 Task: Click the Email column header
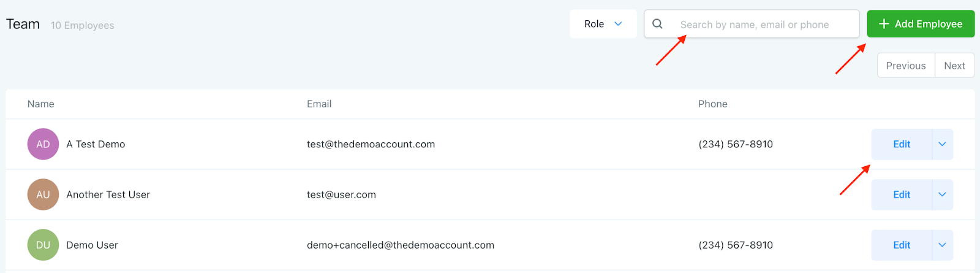[x=319, y=104]
